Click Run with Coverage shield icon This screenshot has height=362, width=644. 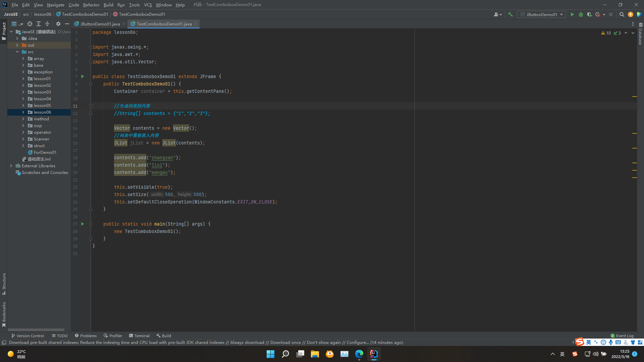pos(589,14)
